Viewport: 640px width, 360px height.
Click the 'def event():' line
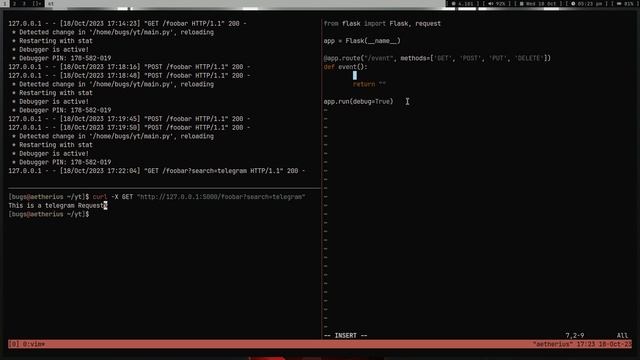click(x=345, y=67)
